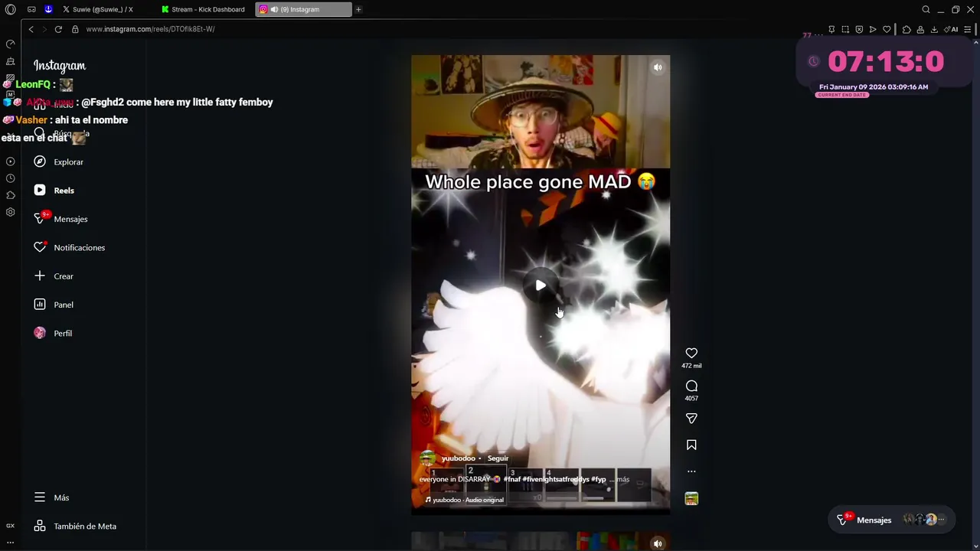Focus the Instagram URL address bar
The image size is (980, 551).
(150, 29)
